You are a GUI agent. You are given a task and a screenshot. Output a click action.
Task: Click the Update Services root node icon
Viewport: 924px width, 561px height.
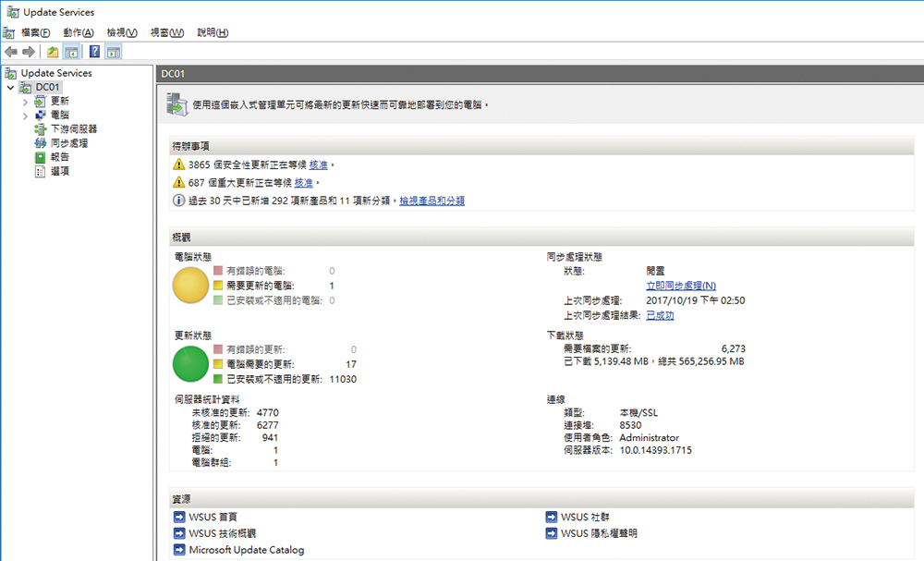10,73
